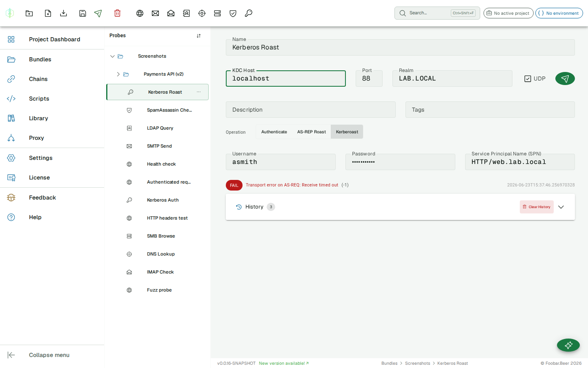
Task: Click the No environment button
Action: pos(559,13)
